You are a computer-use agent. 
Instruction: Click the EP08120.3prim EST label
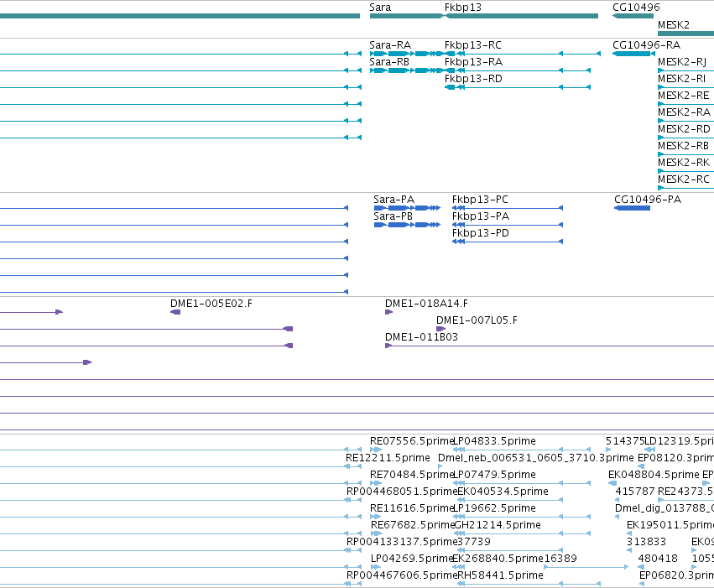coord(675,458)
